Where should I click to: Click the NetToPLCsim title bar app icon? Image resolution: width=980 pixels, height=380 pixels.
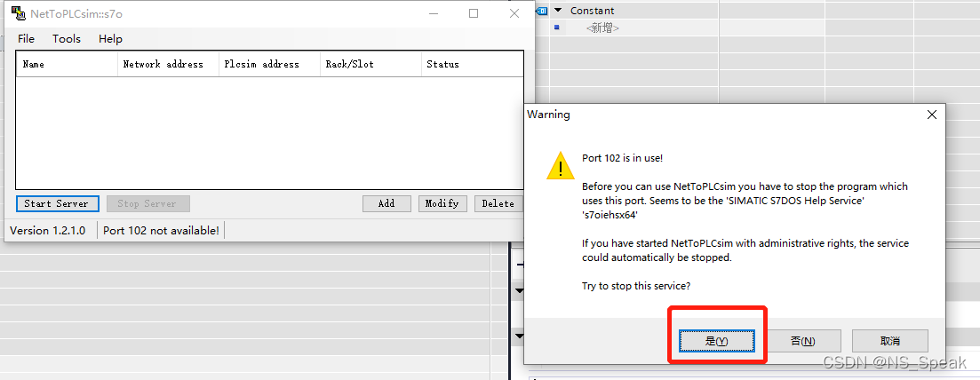[x=18, y=13]
